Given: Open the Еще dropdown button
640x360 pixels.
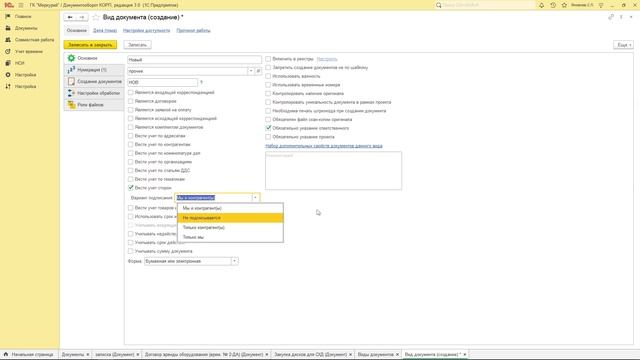Looking at the screenshot, I should coord(623,45).
